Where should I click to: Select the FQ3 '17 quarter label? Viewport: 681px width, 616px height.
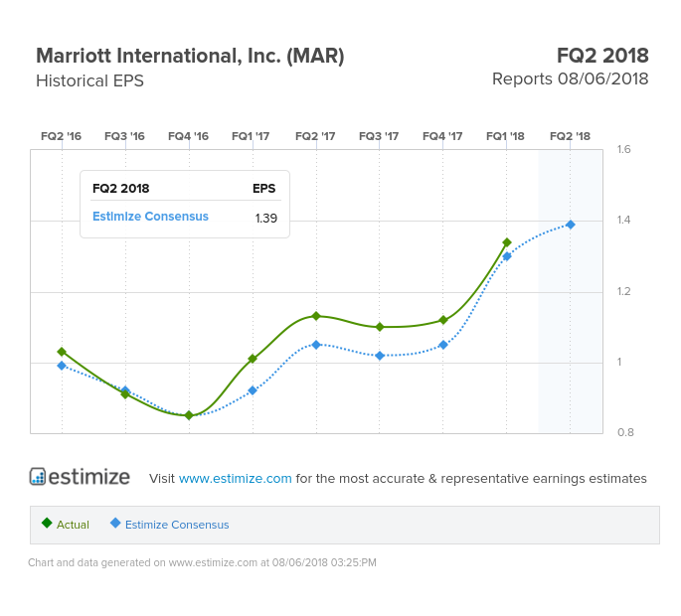tap(379, 136)
